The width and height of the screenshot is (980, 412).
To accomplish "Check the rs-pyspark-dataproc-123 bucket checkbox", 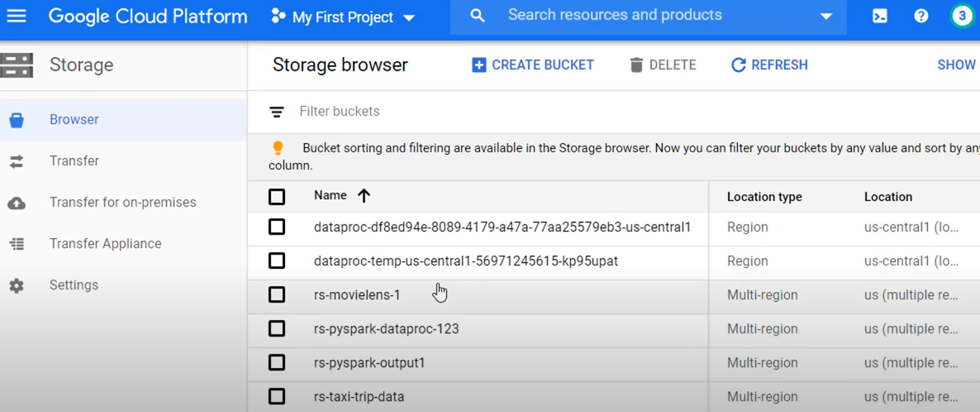I will click(x=277, y=328).
